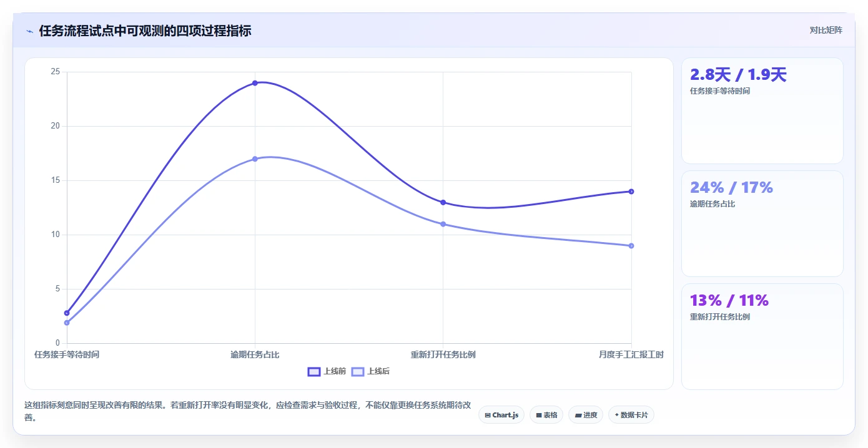Select the 2.8天 / 1.9天 stat card
This screenshot has height=448, width=868.
tap(762, 110)
